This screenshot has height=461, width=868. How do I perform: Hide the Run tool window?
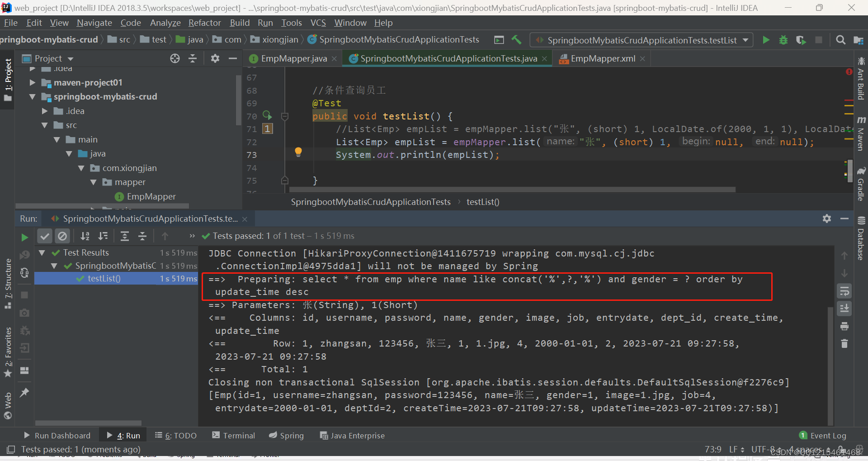click(844, 219)
